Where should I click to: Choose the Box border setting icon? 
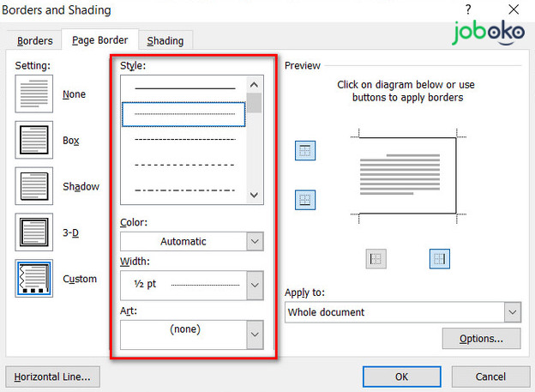coord(33,140)
